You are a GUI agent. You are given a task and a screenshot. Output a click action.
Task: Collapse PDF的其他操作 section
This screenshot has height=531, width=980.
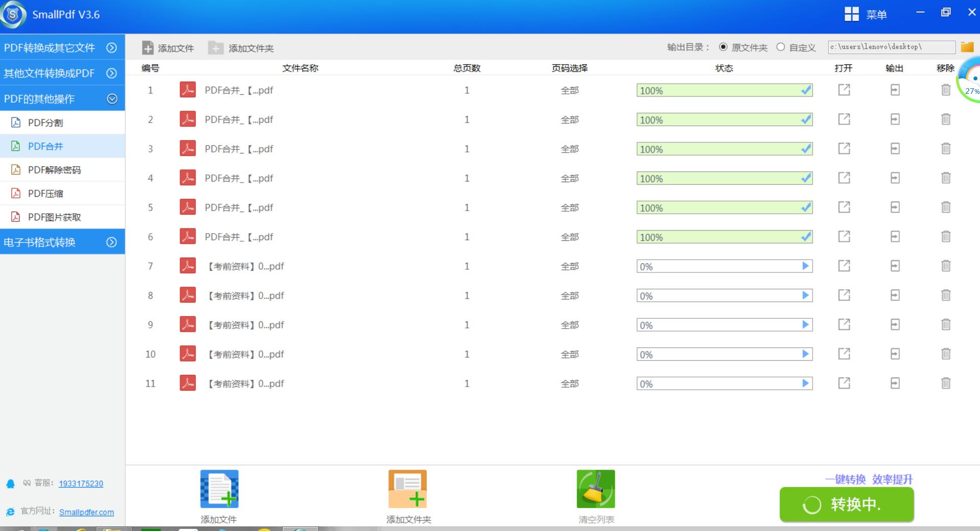click(62, 98)
